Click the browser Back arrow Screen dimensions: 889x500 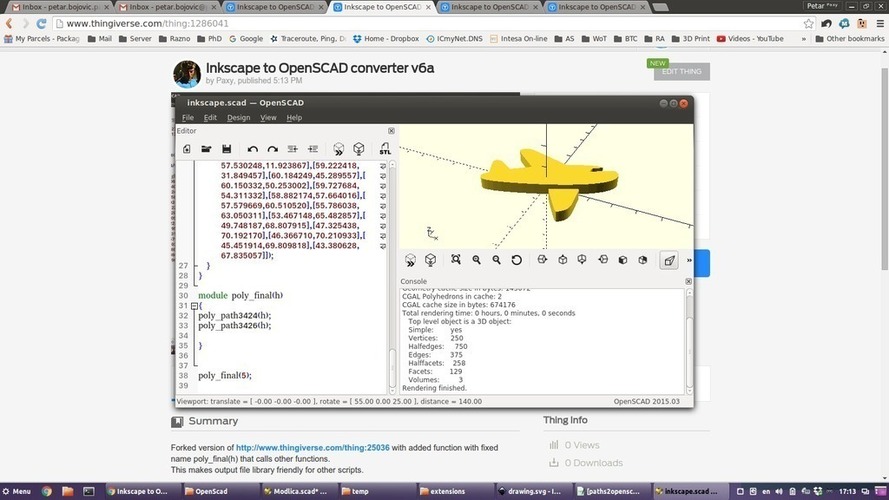9,23
